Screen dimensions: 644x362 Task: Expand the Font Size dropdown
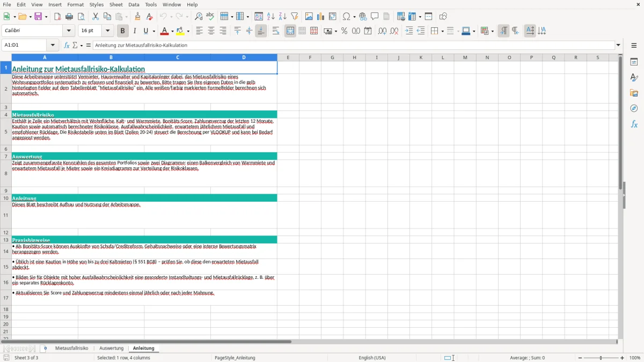click(108, 31)
